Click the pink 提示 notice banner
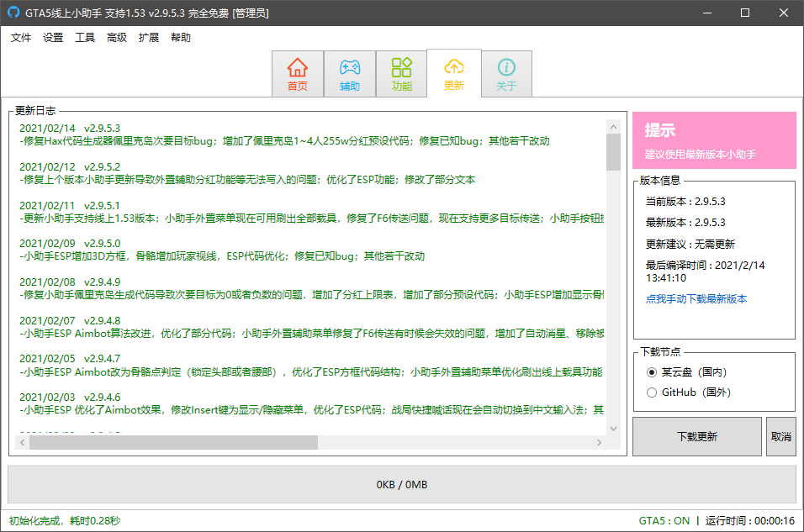The width and height of the screenshot is (804, 532). 714,140
